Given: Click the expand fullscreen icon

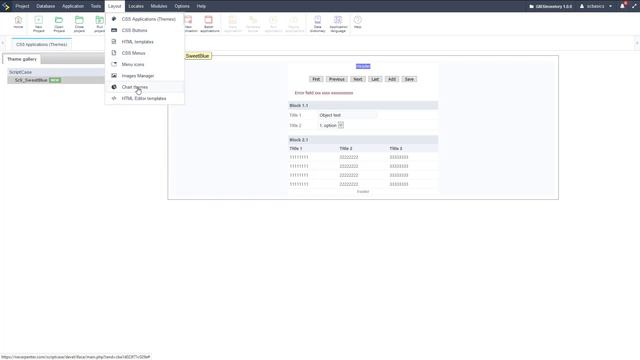Looking at the screenshot, I should [x=634, y=6].
